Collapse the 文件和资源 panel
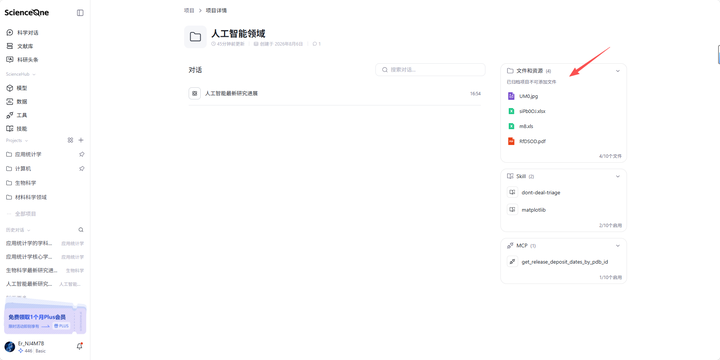 618,71
